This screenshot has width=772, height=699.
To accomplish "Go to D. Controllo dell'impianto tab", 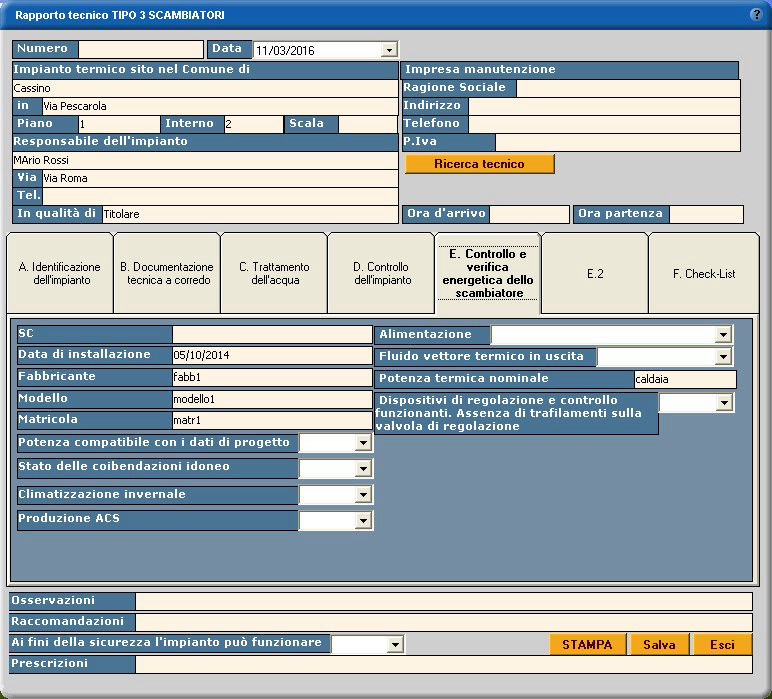I will pos(381,273).
